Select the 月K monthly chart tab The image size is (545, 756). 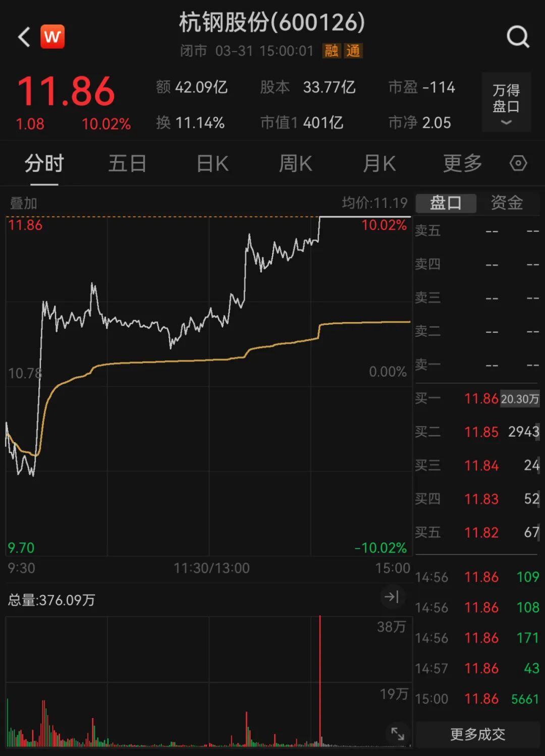coord(378,163)
